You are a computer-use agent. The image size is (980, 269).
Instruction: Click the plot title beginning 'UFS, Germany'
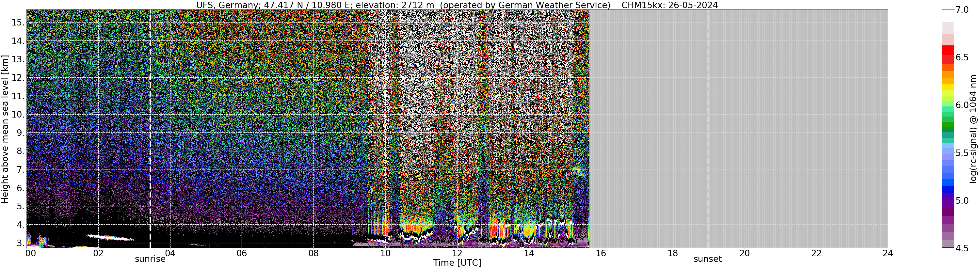tap(457, 5)
